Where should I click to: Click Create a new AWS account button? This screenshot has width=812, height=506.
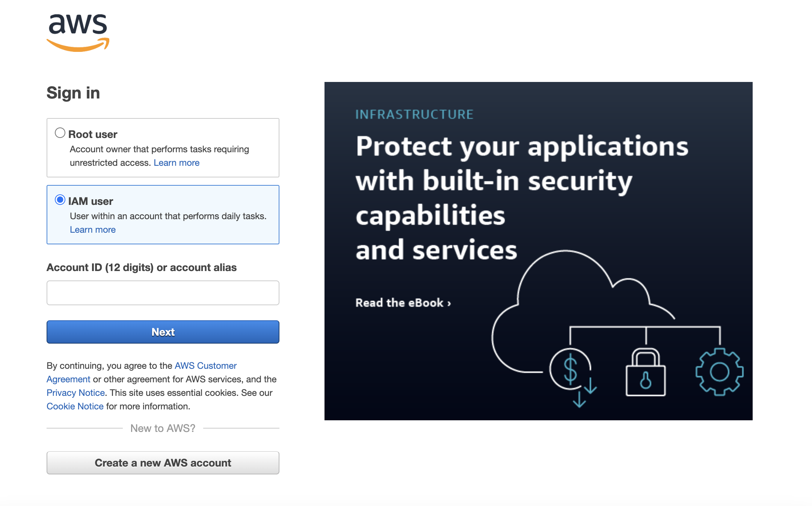163,463
